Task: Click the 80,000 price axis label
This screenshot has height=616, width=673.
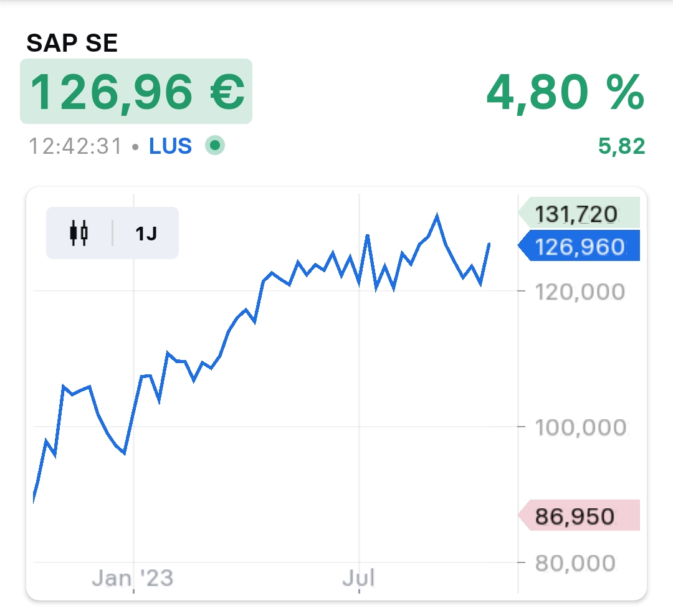Action: tap(575, 563)
